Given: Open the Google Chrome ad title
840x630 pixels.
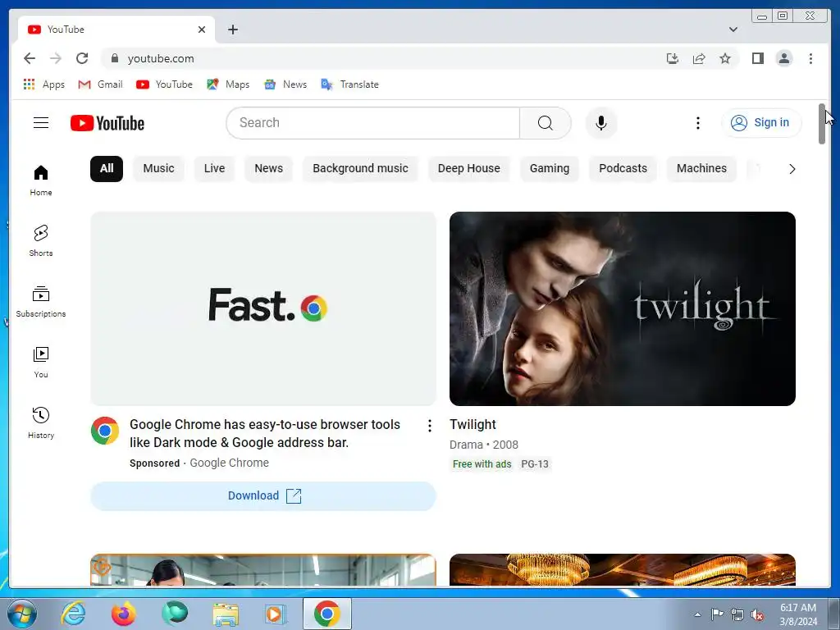Looking at the screenshot, I should 265,433.
